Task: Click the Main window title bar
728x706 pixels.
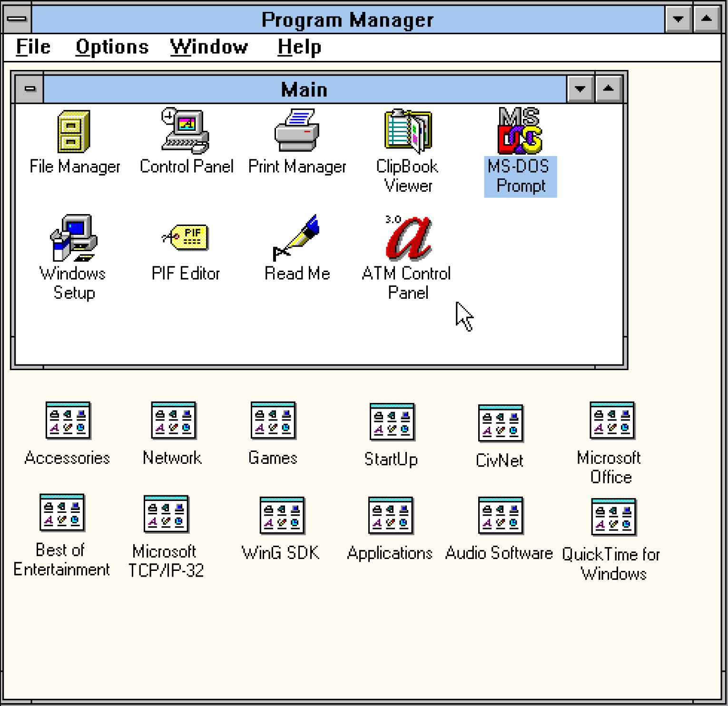Action: pyautogui.click(x=305, y=89)
